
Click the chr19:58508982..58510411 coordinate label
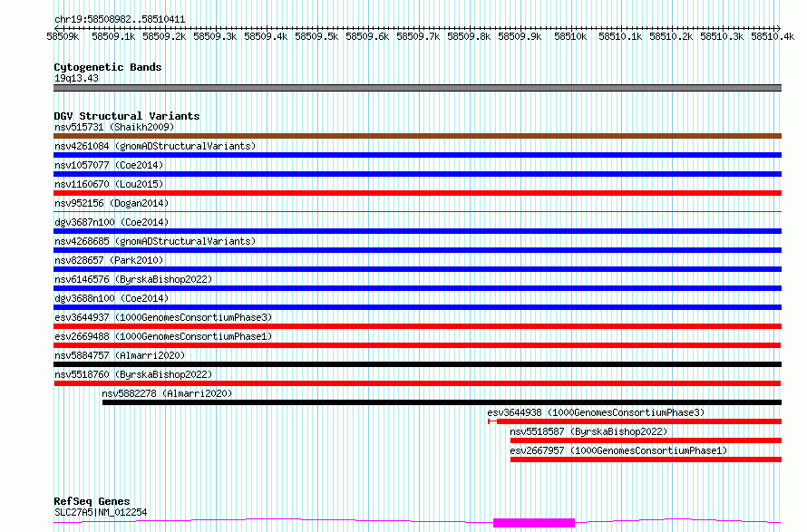point(120,20)
